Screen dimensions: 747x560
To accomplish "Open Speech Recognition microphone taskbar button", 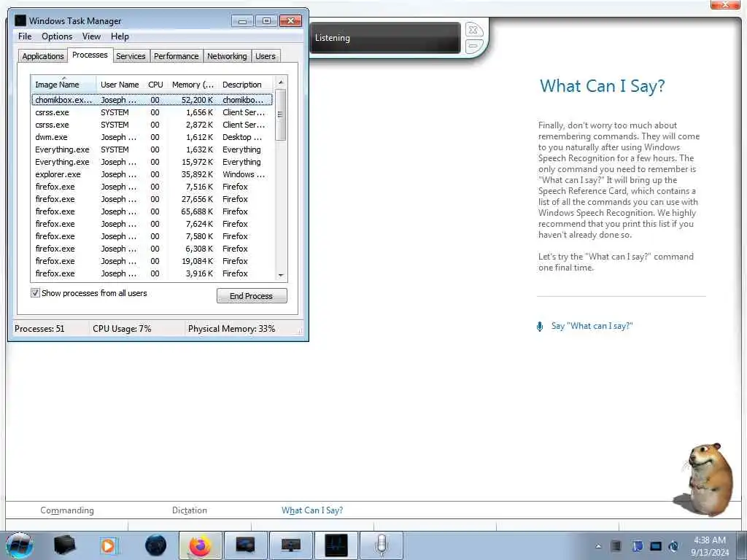I will click(x=382, y=545).
